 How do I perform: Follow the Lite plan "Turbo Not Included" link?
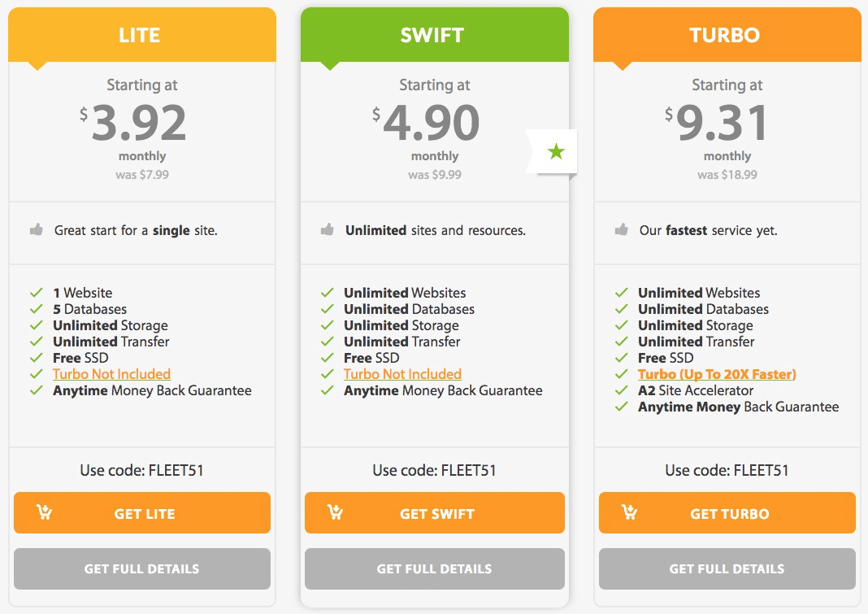pos(111,374)
